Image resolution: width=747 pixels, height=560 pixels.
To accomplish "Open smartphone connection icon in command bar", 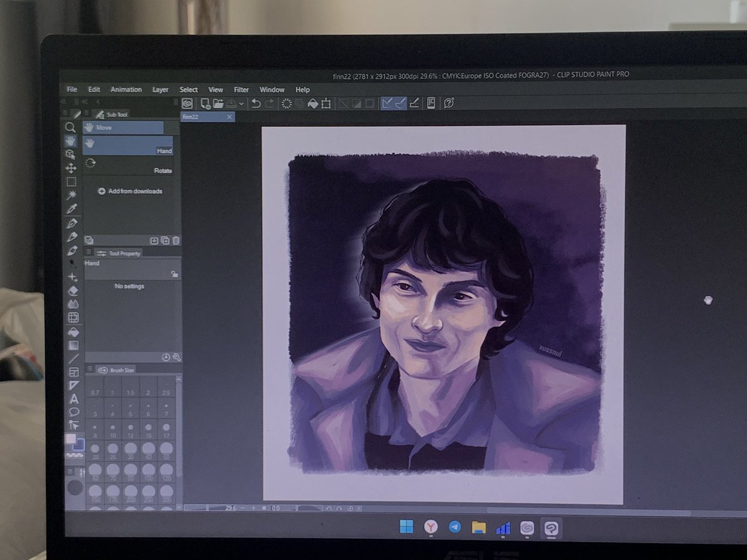I will coord(431,103).
